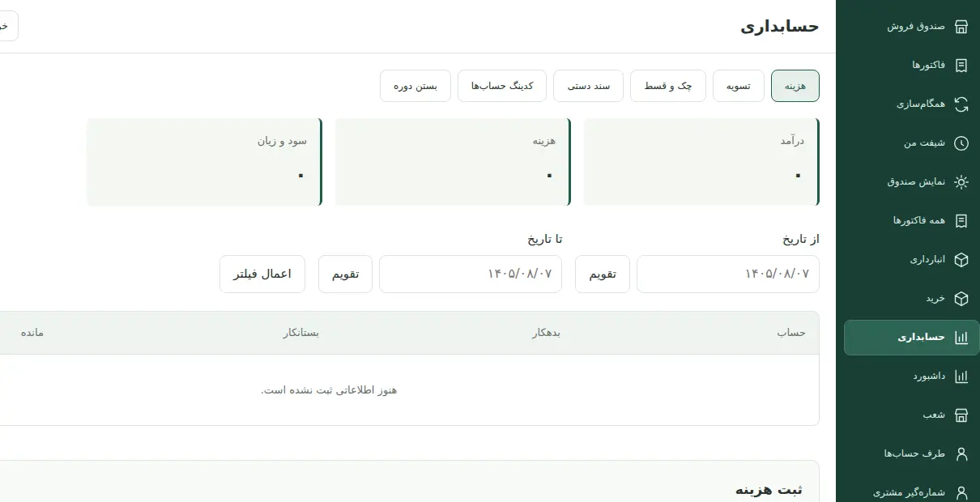Go to فاکتورها in the sidebar
This screenshot has width=980, height=502.
[911, 66]
